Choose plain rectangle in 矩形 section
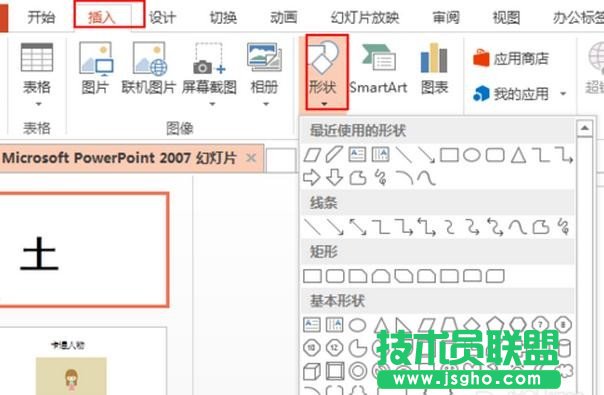Screen dimensions: 604x395 pos(312,276)
